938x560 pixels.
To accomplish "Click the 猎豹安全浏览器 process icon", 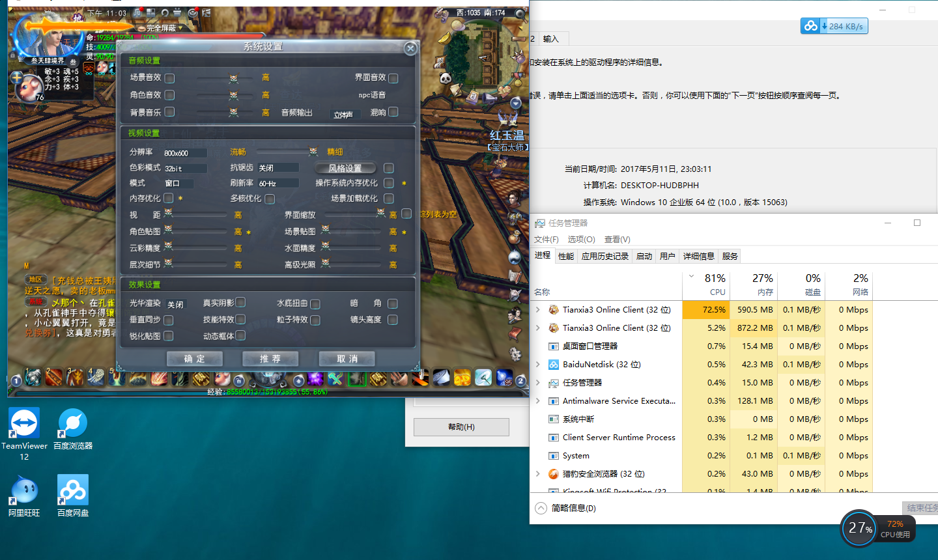I will [x=554, y=474].
